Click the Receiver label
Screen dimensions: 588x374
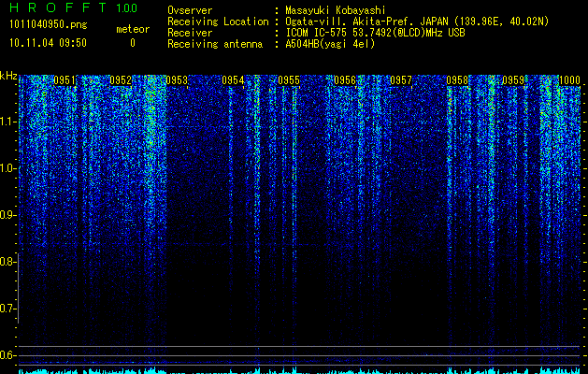190,33
